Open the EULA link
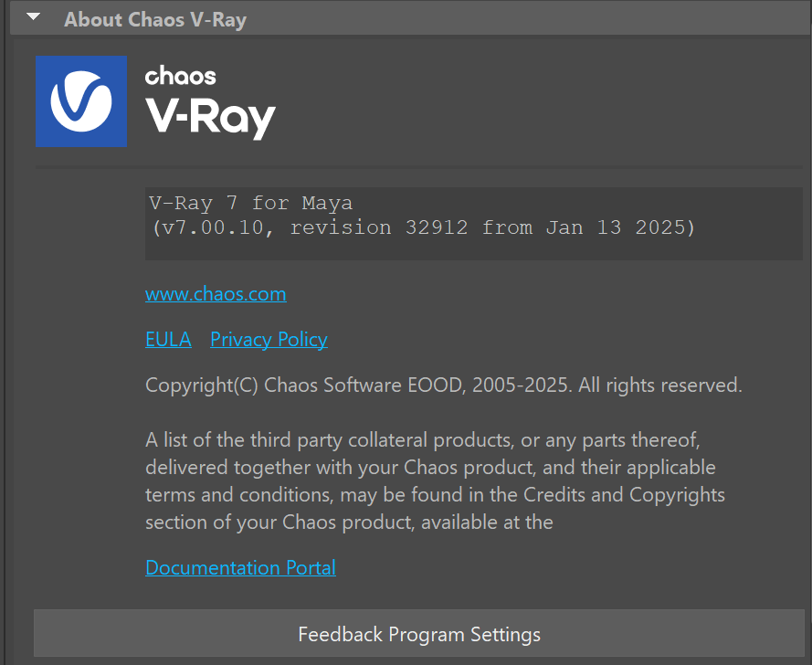 (168, 340)
